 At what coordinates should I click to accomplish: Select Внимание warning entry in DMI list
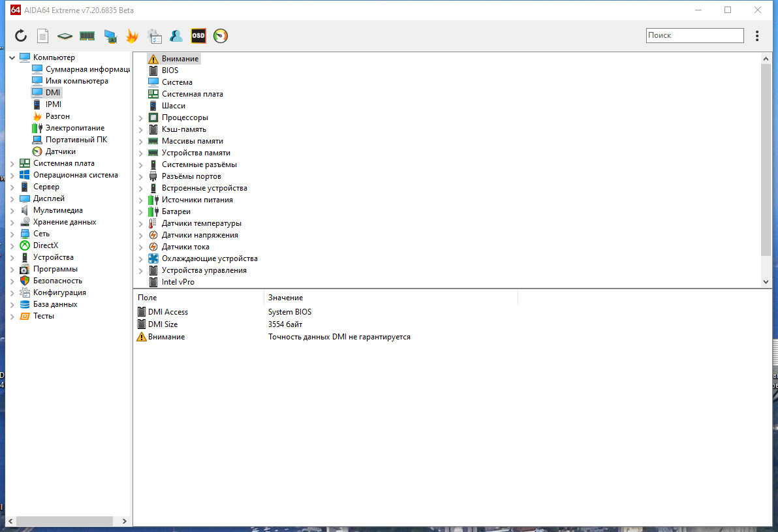tap(174, 59)
